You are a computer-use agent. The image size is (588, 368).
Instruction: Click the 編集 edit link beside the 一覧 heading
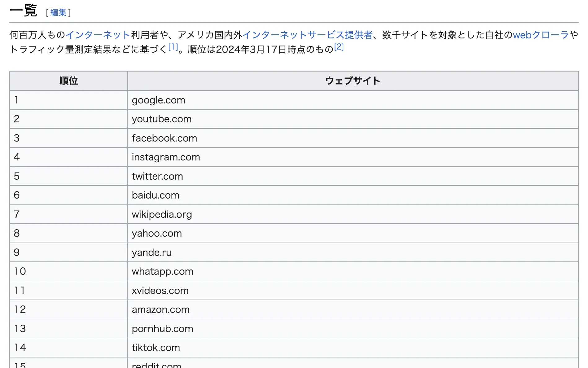(x=58, y=12)
